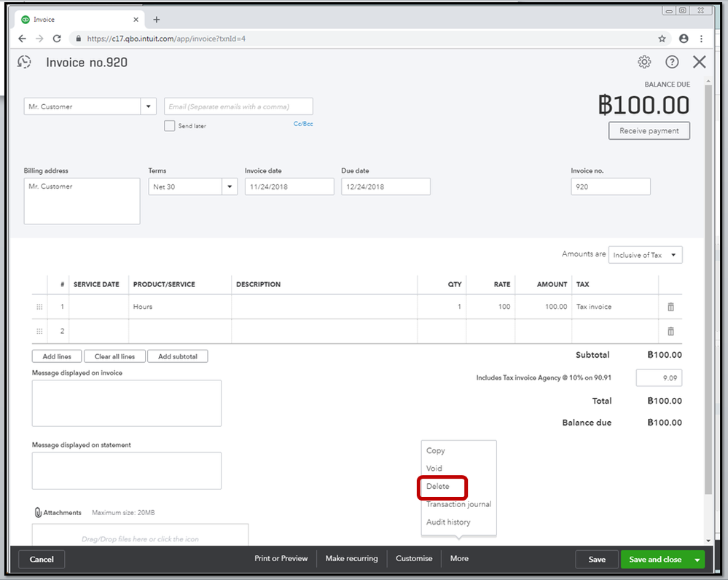This screenshot has height=580, width=728.
Task: Delete line 1 with the trash icon
Action: [670, 307]
